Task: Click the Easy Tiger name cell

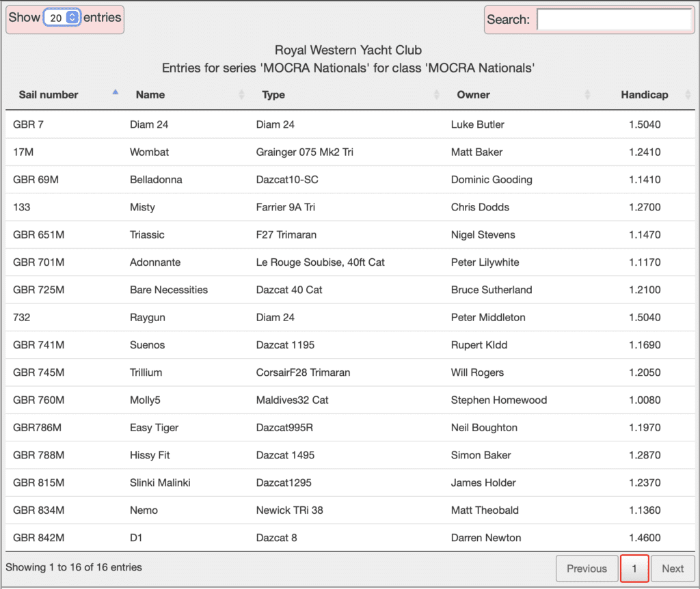Action: click(154, 428)
